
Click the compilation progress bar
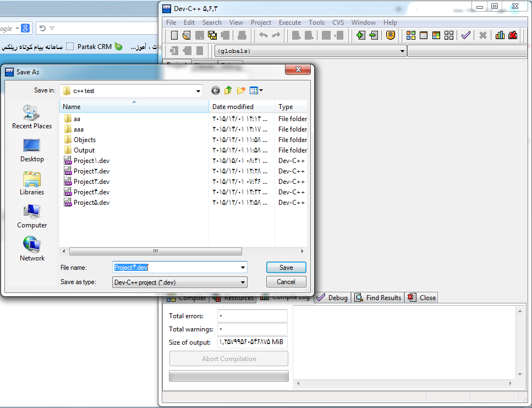[229, 376]
